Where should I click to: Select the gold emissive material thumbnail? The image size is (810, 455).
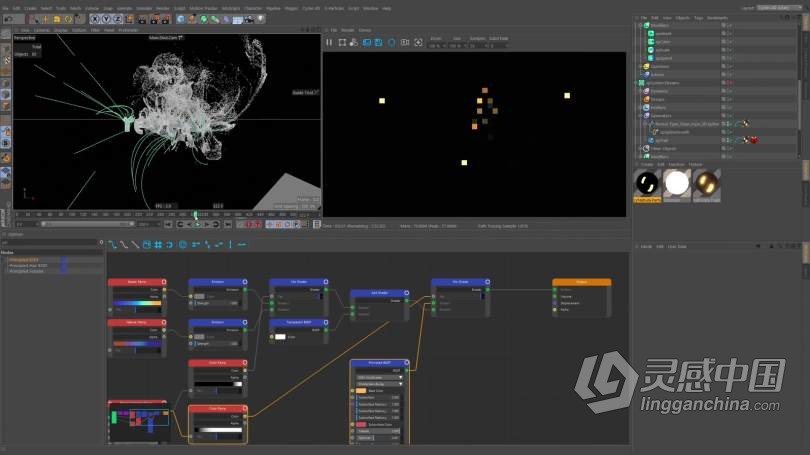point(707,183)
